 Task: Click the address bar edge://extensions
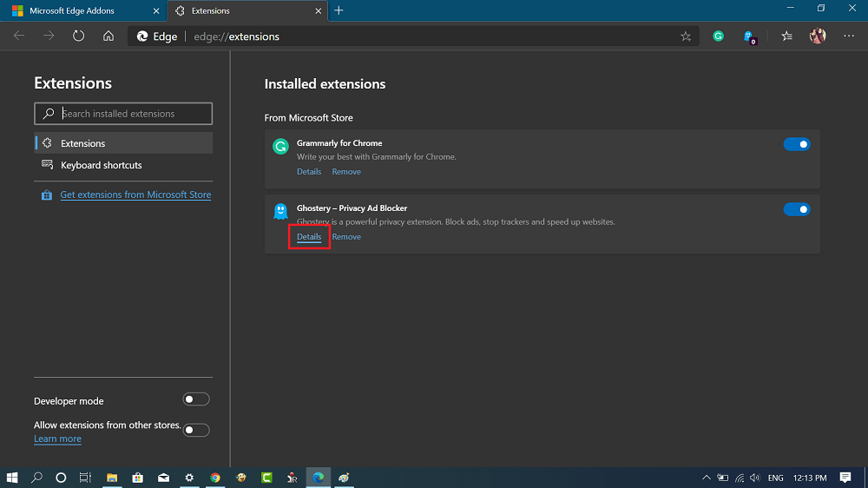(412, 36)
